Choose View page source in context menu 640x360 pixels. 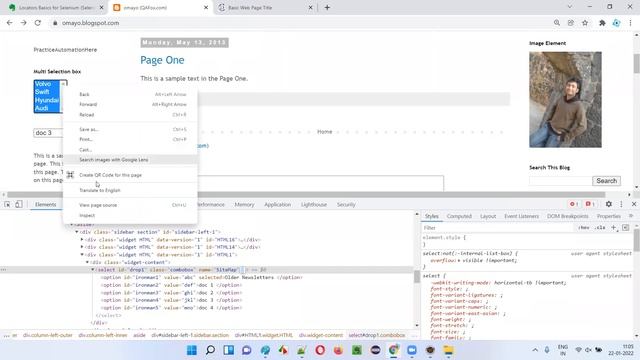130,205
